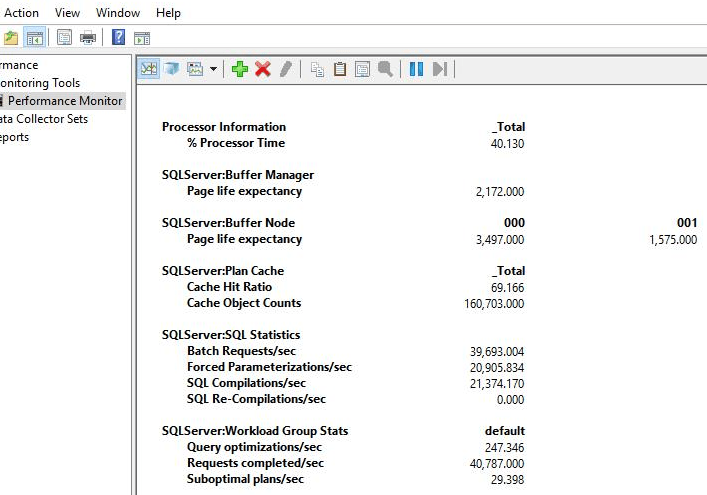707x495 pixels.
Task: Click the Processor Information heading
Action: [224, 127]
